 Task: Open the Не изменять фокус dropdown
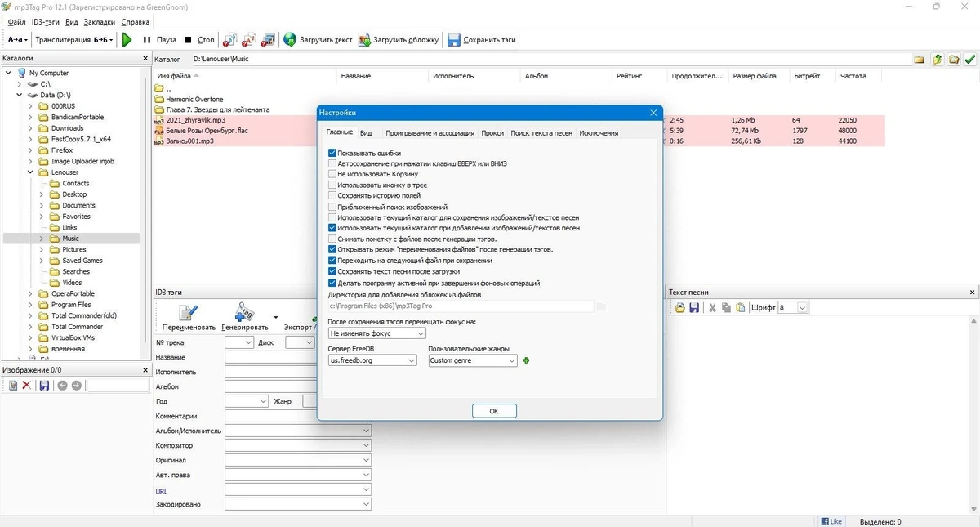tap(377, 333)
